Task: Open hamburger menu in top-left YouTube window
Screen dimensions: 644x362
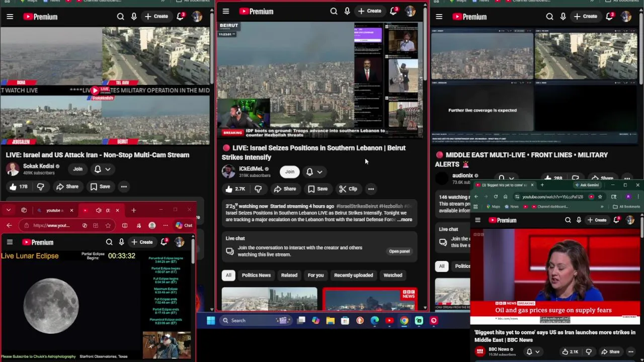Action: coord(10,17)
